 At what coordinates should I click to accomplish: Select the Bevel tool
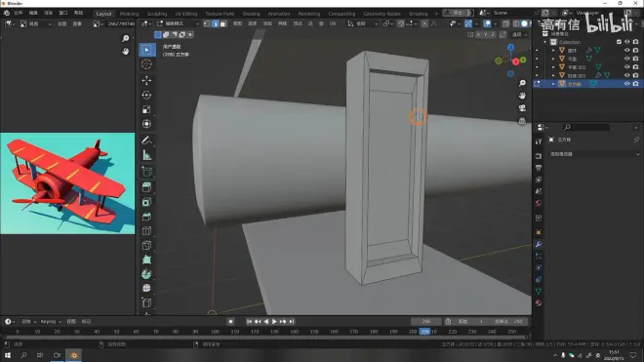146,217
